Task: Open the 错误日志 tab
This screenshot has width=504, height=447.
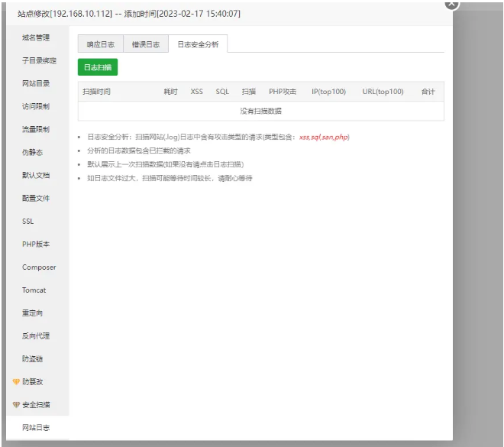Action: [x=145, y=45]
